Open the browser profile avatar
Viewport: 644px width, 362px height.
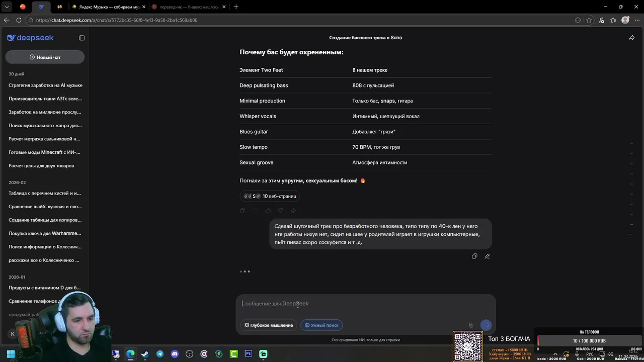click(625, 20)
